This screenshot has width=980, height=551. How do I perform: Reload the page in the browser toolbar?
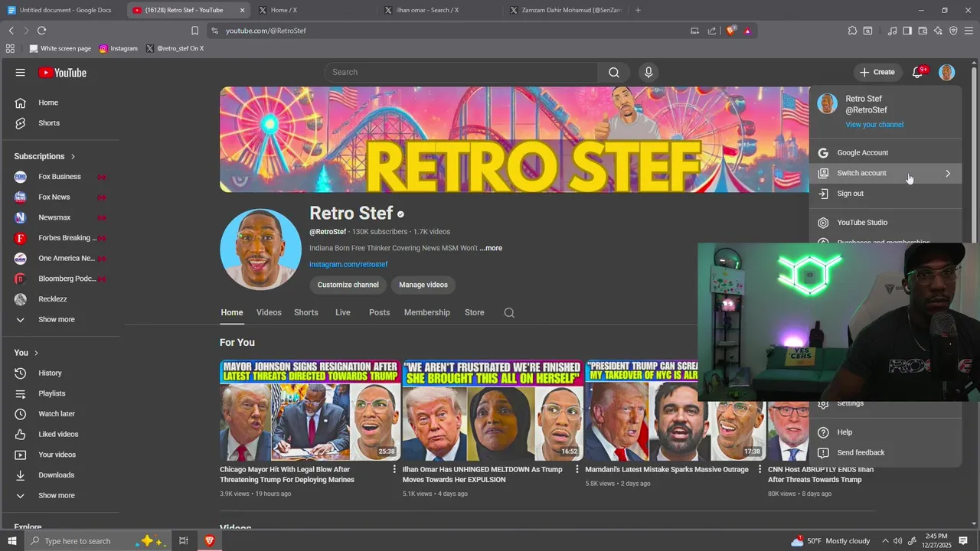tap(41, 31)
